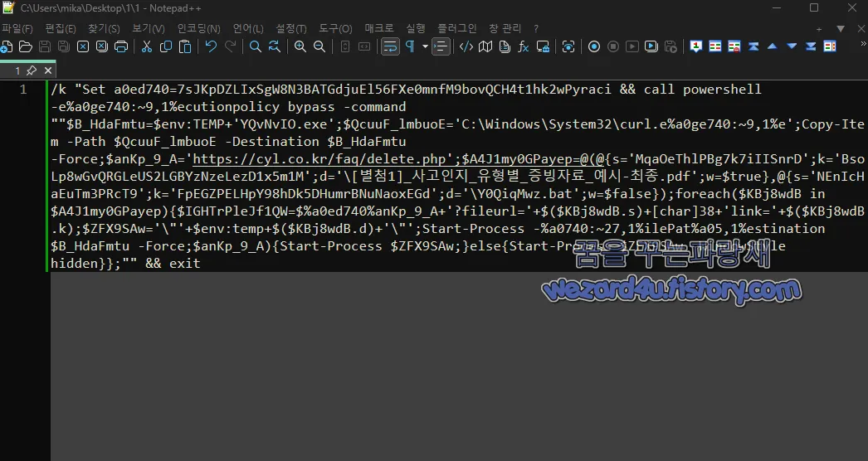Click text 'executionpolicy bypass -command'
868x461 pixels.
coord(229,107)
